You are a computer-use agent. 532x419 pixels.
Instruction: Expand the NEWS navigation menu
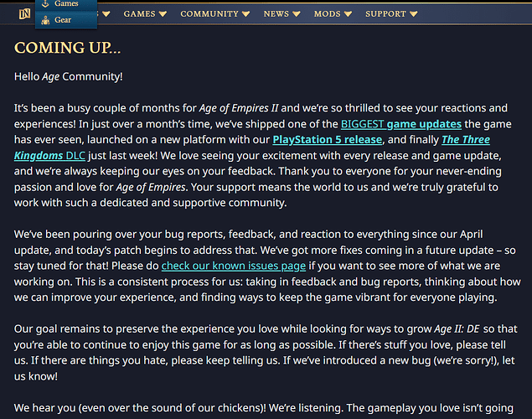click(x=282, y=14)
